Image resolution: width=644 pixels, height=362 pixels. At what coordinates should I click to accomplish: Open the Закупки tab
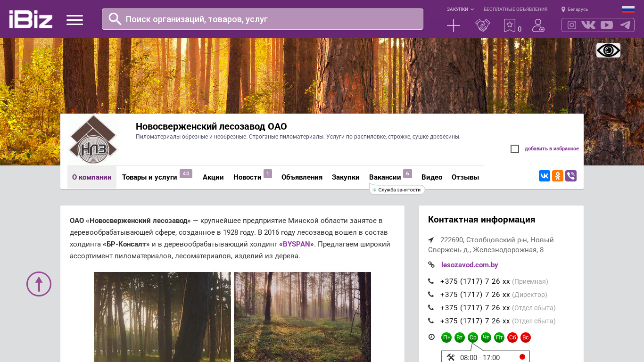coord(346,177)
